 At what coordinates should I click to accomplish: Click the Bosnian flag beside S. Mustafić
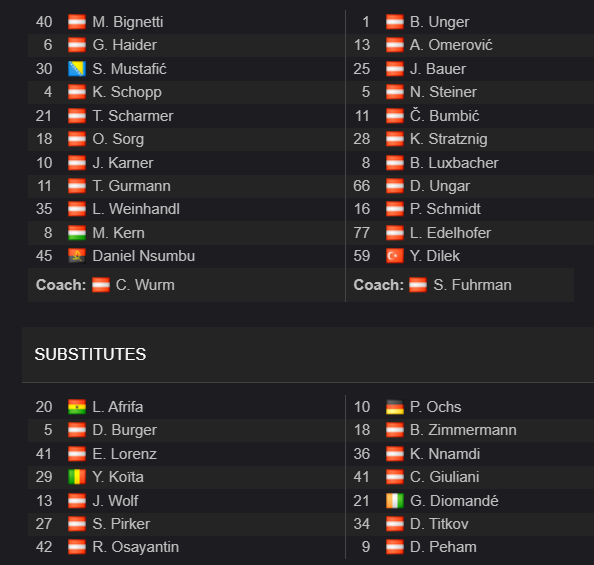click(x=77, y=69)
